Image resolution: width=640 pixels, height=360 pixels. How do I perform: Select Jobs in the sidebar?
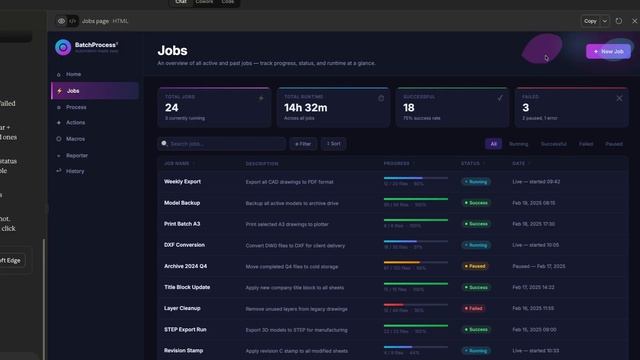pos(95,91)
